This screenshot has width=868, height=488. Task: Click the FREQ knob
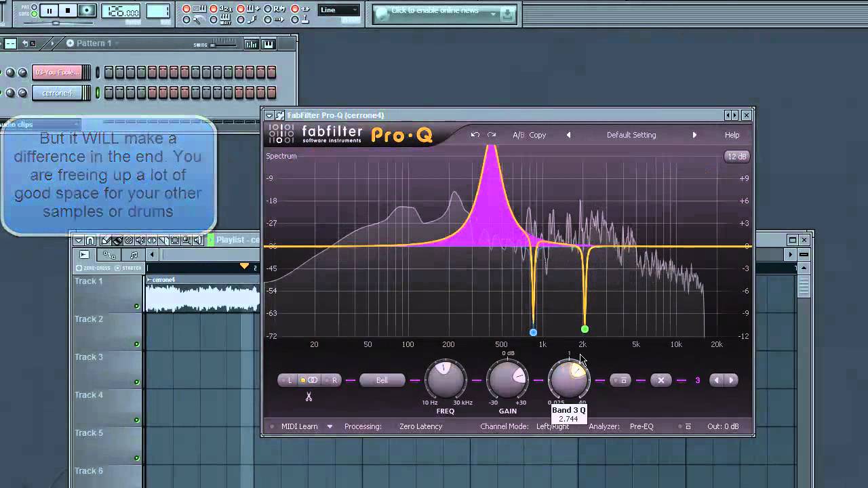[x=445, y=380]
